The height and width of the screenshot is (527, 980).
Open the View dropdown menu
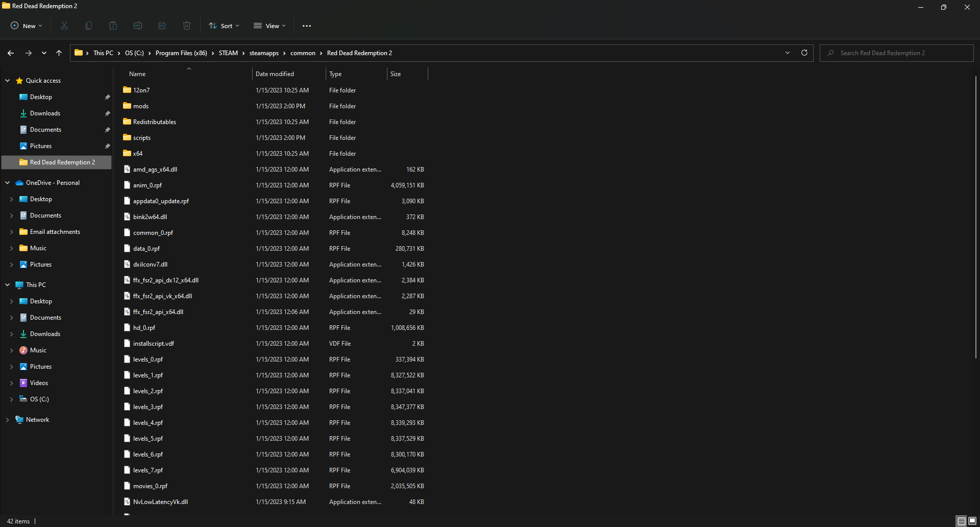click(x=270, y=26)
